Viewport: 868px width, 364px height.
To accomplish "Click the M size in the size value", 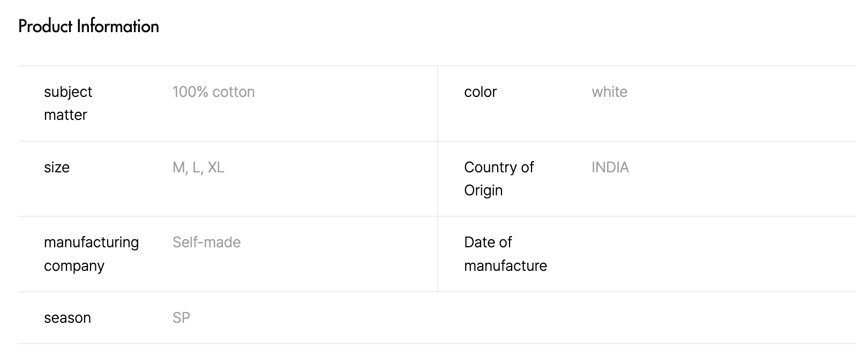I will [x=178, y=168].
